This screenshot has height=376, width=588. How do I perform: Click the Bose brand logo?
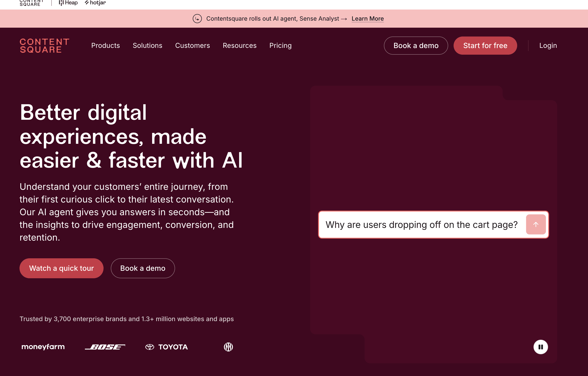coord(105,347)
